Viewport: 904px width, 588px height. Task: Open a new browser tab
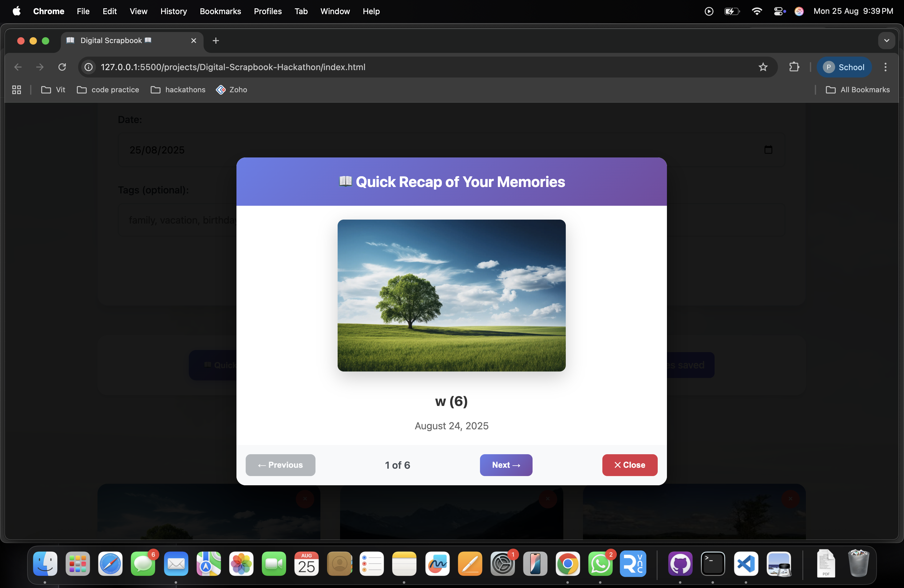(216, 41)
